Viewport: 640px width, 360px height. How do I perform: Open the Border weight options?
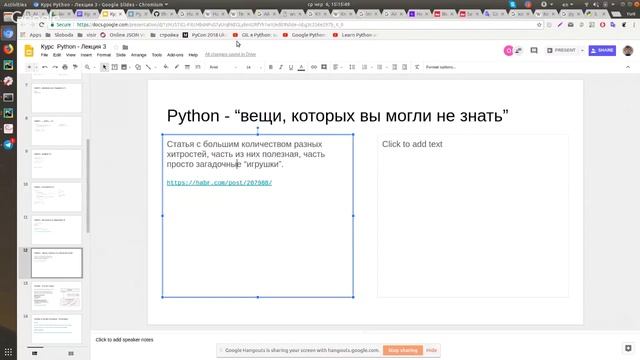187,67
